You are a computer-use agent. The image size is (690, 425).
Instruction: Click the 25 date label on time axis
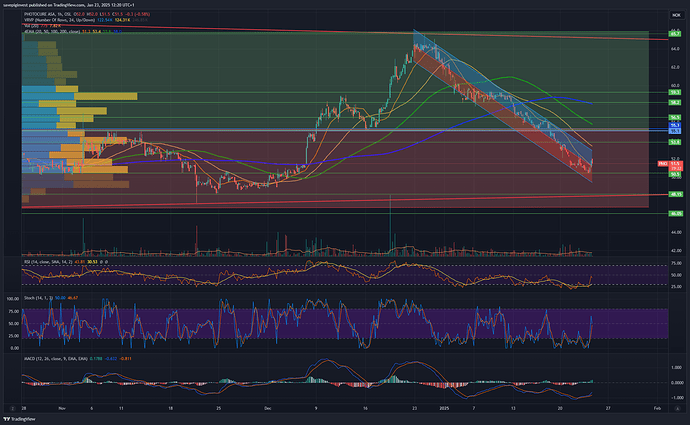[219, 408]
